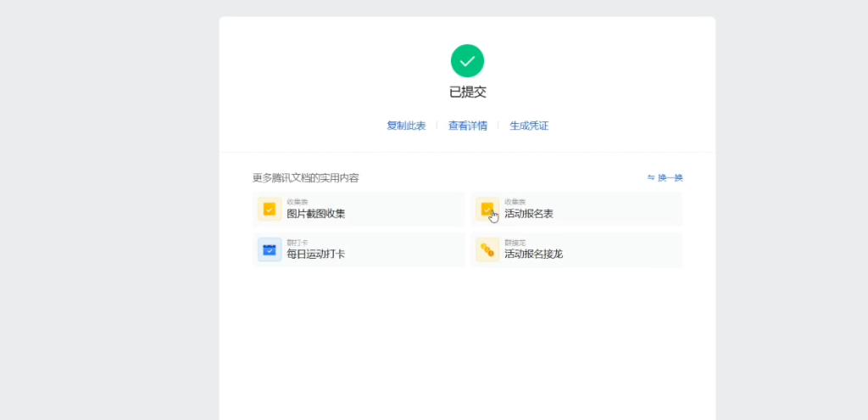
Task: Click the 活动报名接龙 chain icon
Action: [x=487, y=249]
